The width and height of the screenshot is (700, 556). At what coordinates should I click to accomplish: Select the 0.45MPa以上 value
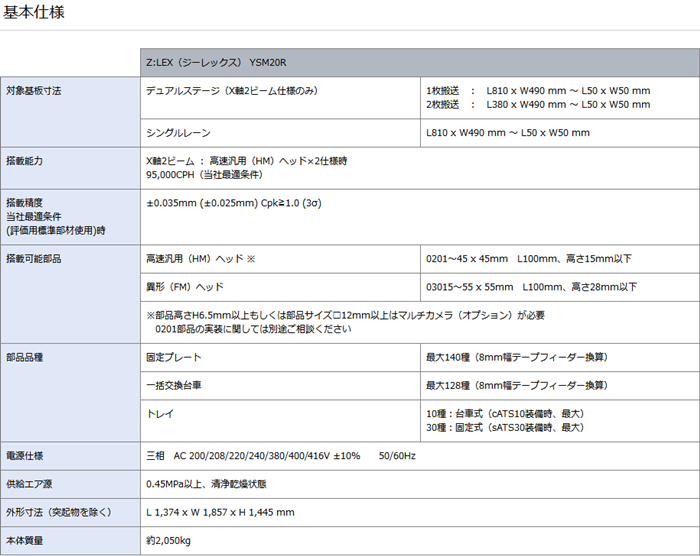[x=206, y=484]
